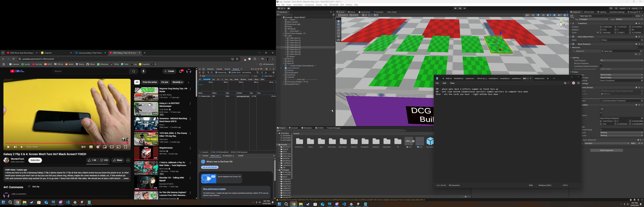Expand DCG Deck Builder - P1 in Hierarchy
Screen dimensions: 644x207
tap(283, 33)
